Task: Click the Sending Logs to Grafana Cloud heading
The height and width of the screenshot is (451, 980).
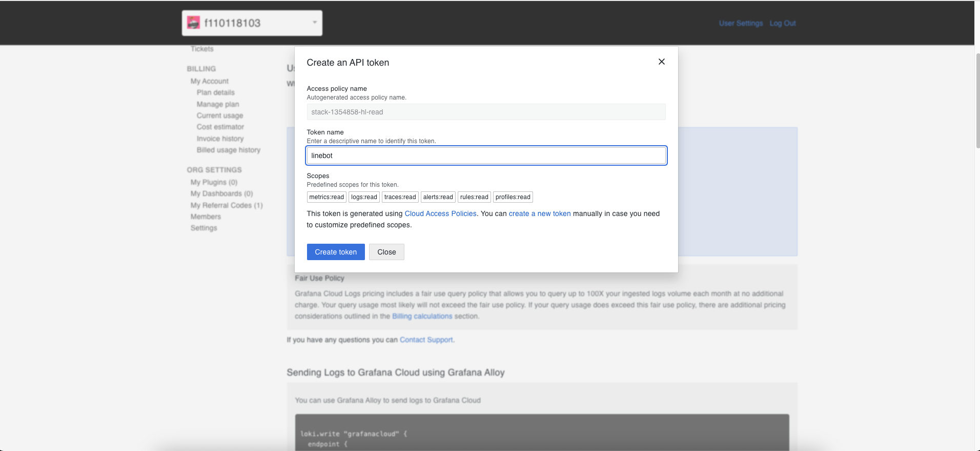Action: (396, 372)
